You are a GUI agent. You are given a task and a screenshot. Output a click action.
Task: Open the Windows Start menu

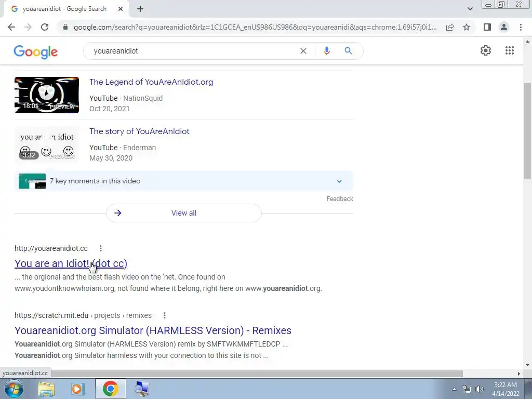point(14,389)
